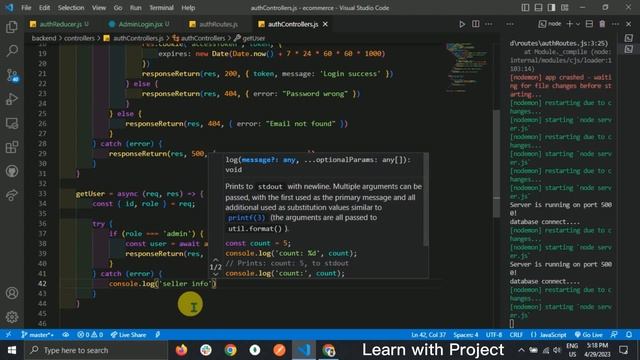640x360 pixels.
Task: Open the Explorer view in activity bar
Action: click(x=12, y=27)
